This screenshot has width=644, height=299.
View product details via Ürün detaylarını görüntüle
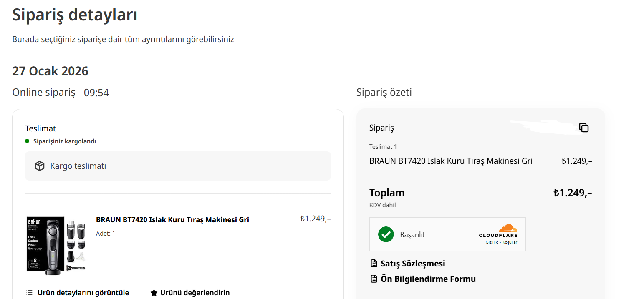[83, 293]
